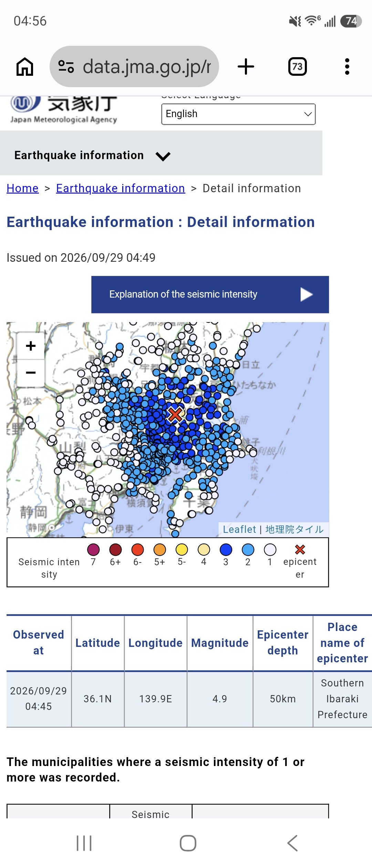Click the play arrow on explanation banner

coord(306,294)
